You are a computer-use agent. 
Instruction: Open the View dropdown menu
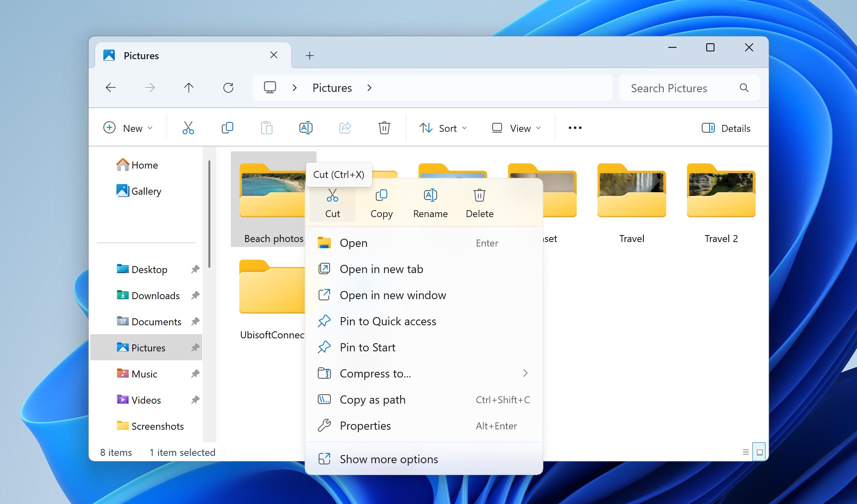(517, 128)
